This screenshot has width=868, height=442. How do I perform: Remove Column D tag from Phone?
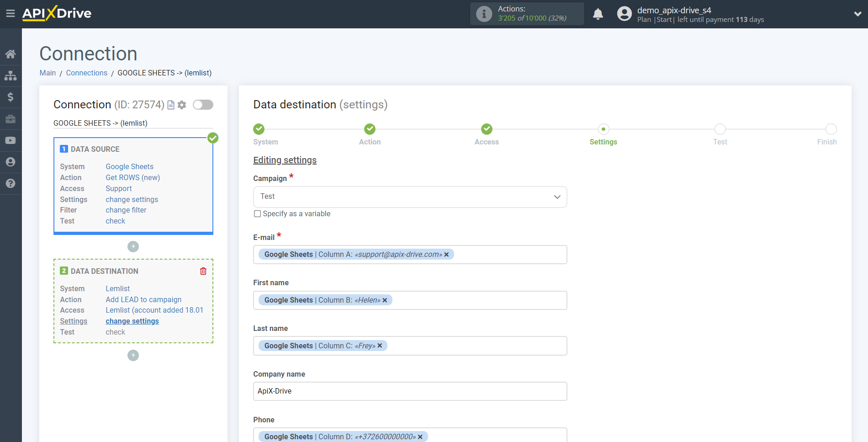pos(420,437)
